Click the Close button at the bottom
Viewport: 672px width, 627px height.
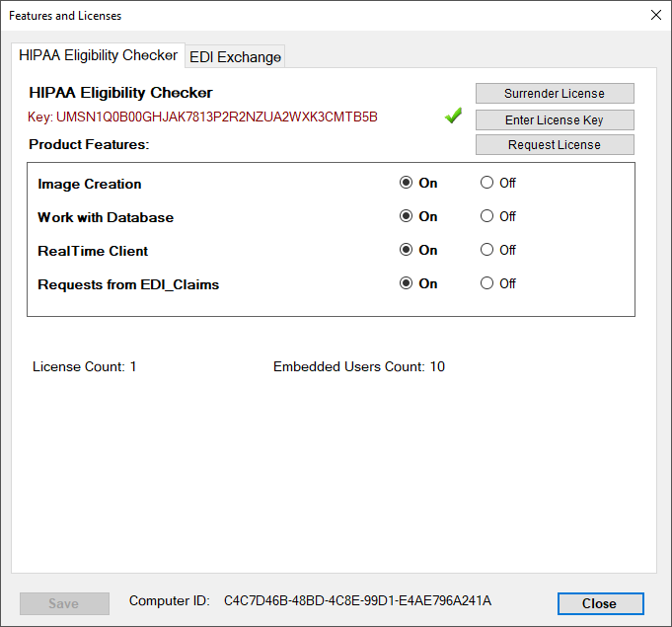(x=600, y=603)
